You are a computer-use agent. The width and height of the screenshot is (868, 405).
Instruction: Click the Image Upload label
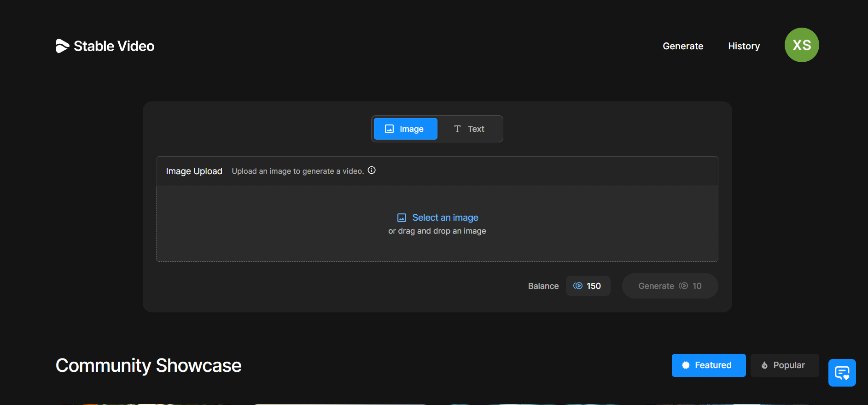click(x=194, y=171)
